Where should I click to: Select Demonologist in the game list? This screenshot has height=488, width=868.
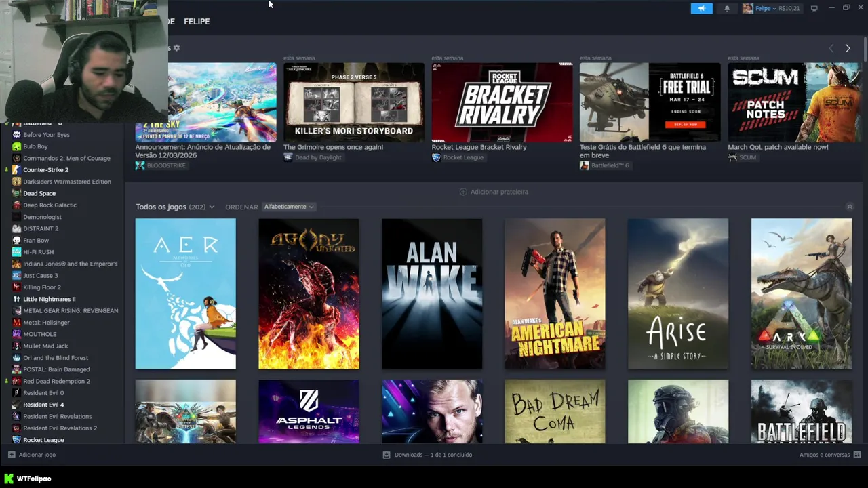click(x=42, y=217)
